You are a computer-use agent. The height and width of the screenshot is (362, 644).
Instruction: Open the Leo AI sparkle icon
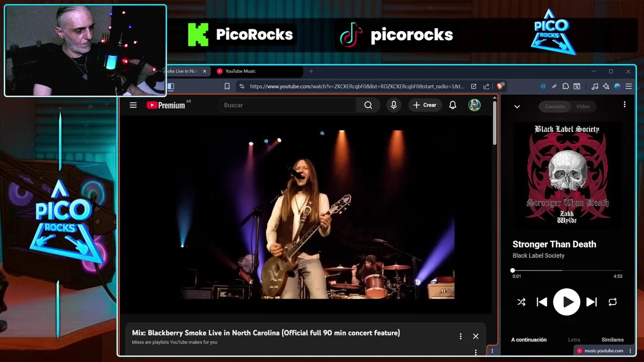[x=606, y=86]
